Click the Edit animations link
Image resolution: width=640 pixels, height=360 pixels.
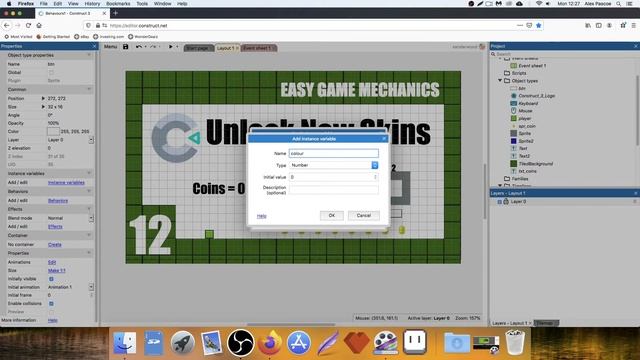pos(52,262)
